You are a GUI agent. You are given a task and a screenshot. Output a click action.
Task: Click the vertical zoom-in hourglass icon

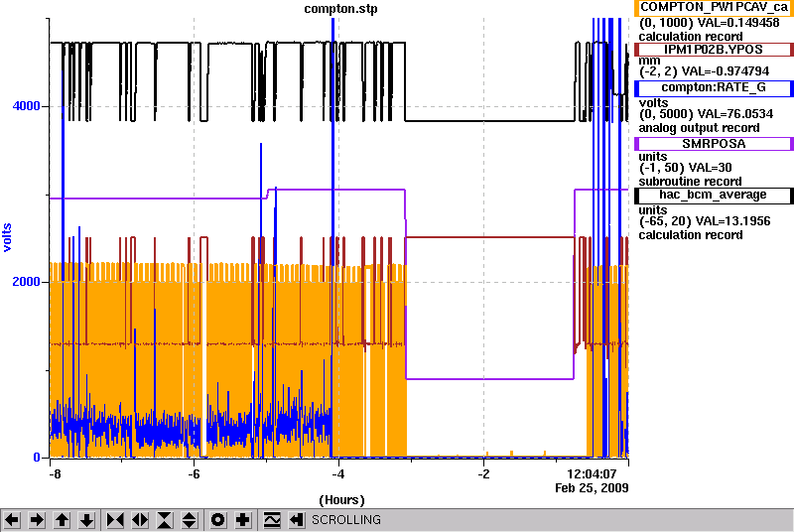click(x=165, y=520)
